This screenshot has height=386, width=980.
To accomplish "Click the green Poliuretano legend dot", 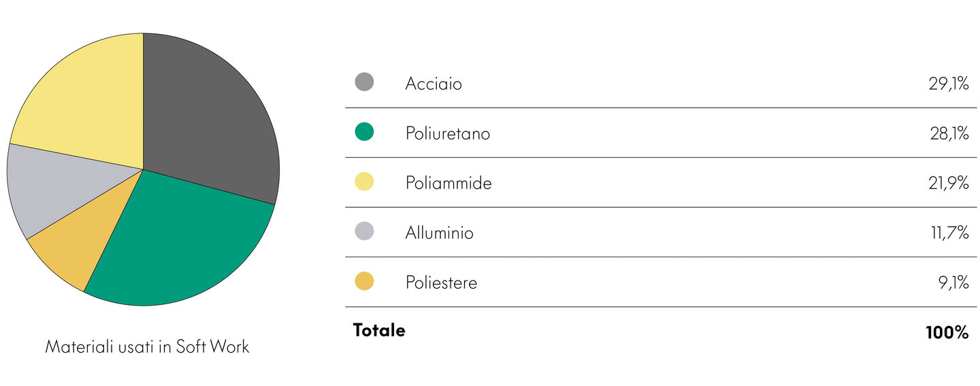I will 364,132.
